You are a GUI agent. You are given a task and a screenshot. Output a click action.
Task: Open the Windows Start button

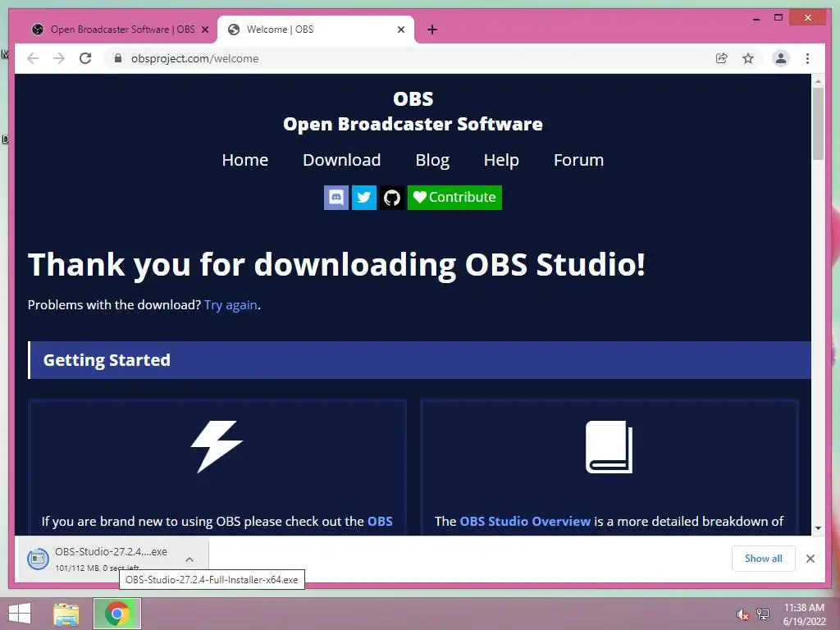click(x=20, y=614)
